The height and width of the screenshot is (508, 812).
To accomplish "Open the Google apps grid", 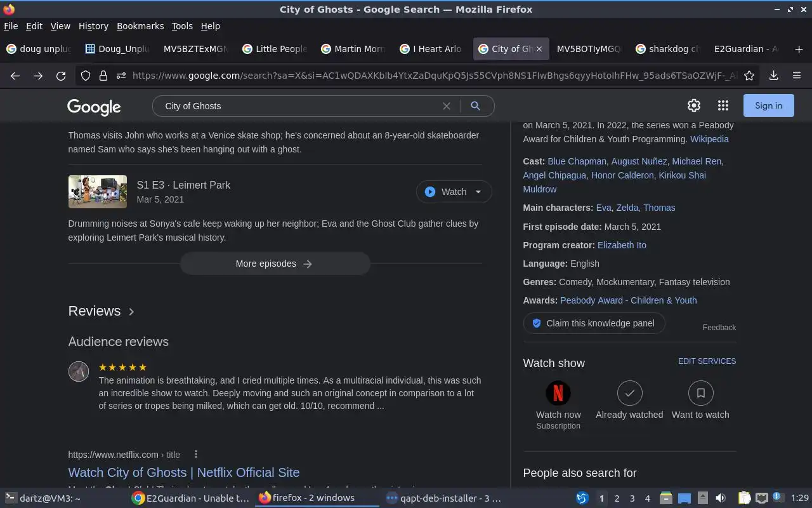I will 723,105.
